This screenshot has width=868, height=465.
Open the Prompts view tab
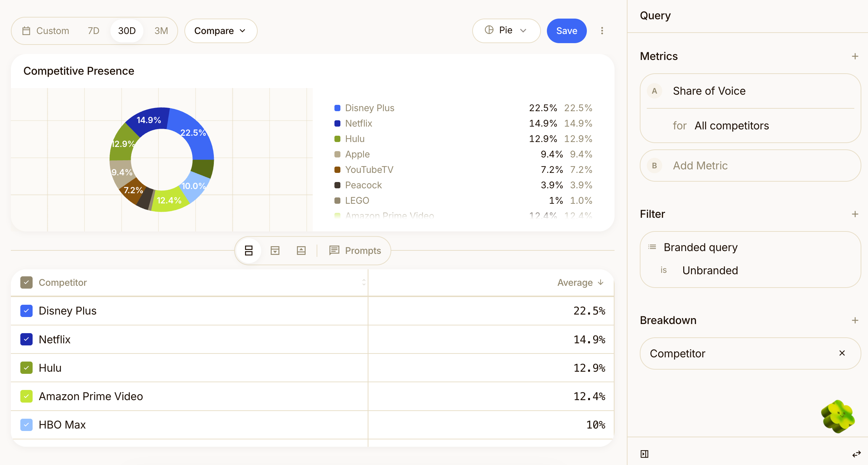point(355,250)
